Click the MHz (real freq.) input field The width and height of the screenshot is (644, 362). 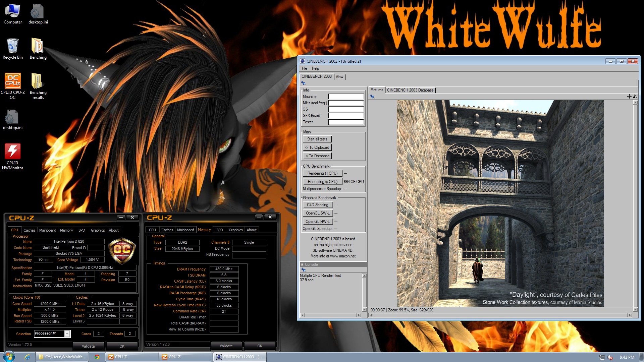[346, 103]
